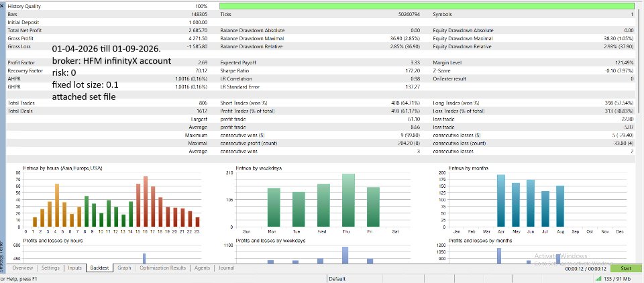
Task: Click the Z-Score value -0.10 (7.97%)
Action: [x=620, y=70]
